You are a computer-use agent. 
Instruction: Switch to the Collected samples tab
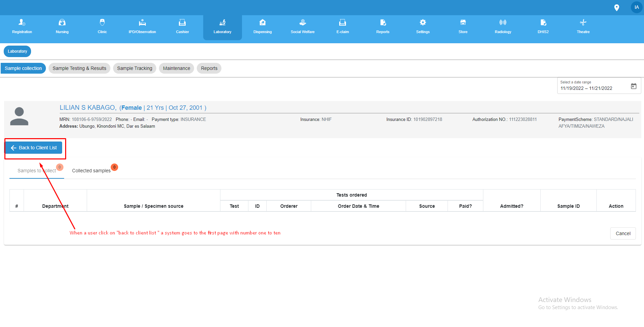coord(91,170)
